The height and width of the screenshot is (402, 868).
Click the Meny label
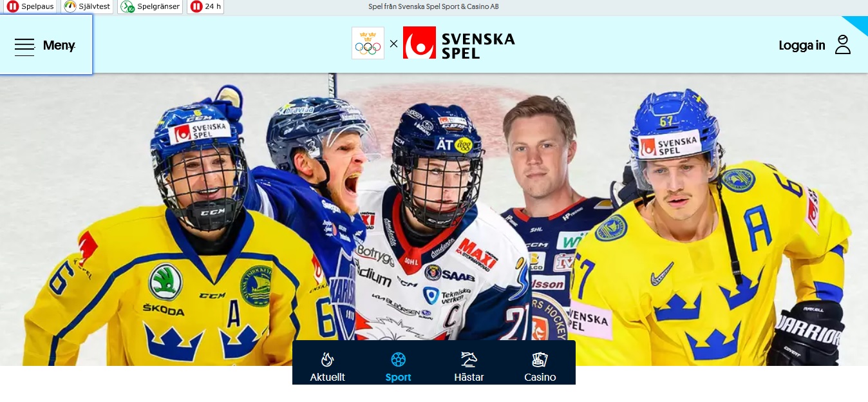[59, 45]
